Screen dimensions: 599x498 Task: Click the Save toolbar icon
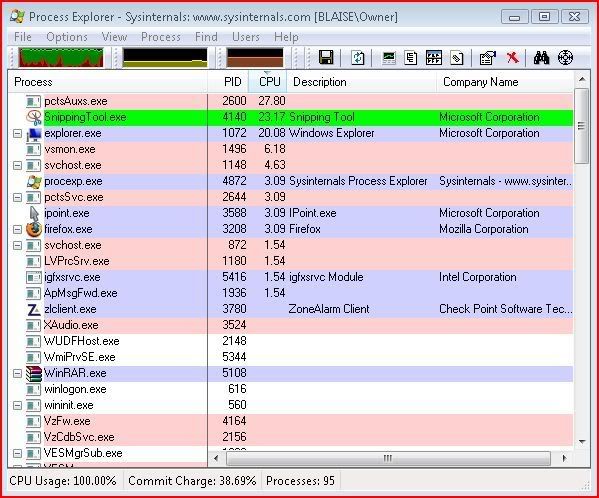[x=326, y=58]
